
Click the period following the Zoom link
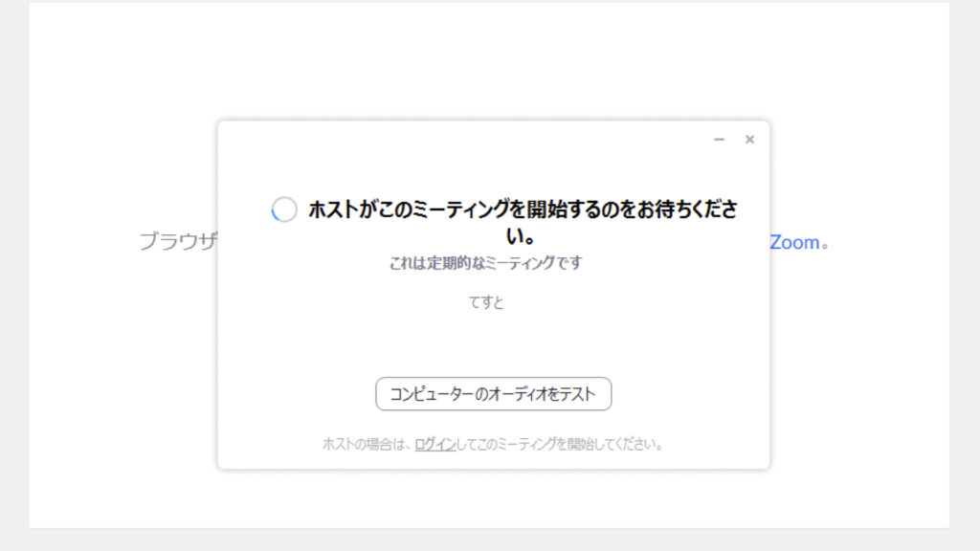point(825,243)
